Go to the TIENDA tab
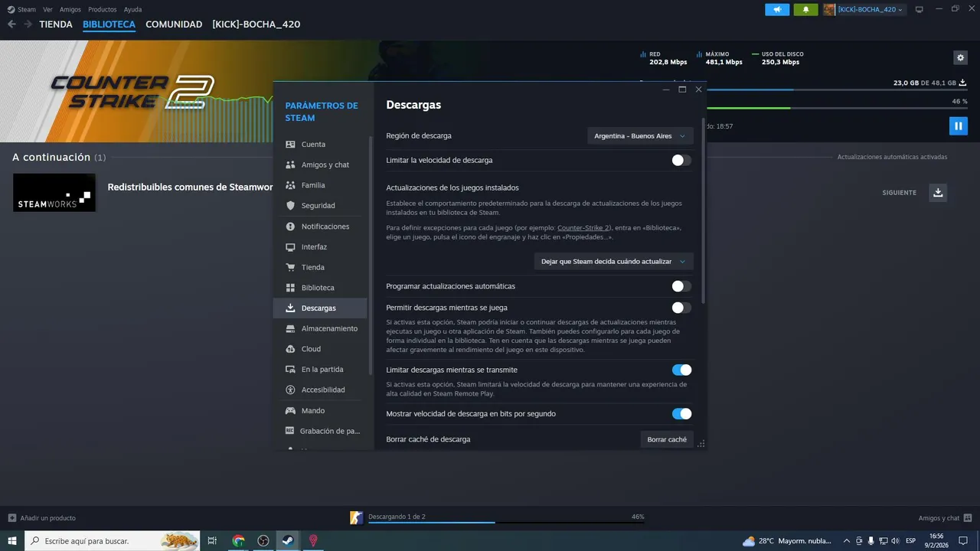This screenshot has height=551, width=980. (56, 24)
